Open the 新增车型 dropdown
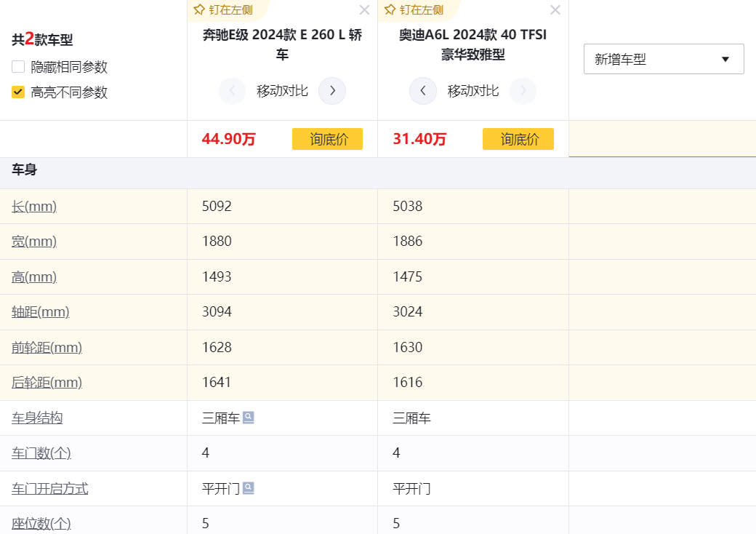Viewport: 756px width, 534px height. point(664,59)
